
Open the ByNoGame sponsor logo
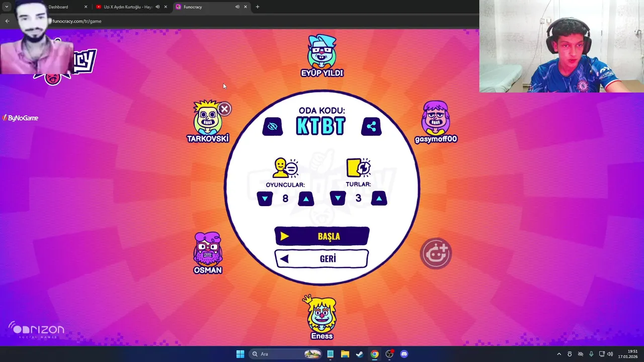20,118
